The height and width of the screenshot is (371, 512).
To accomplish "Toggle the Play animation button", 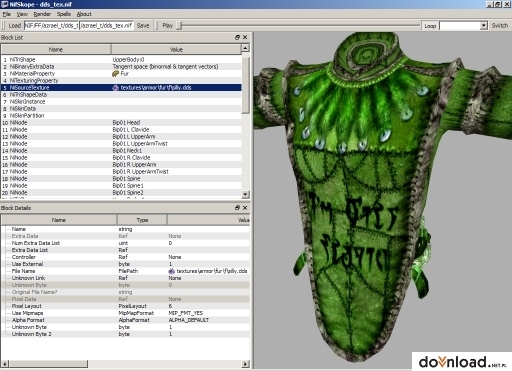I will 167,26.
